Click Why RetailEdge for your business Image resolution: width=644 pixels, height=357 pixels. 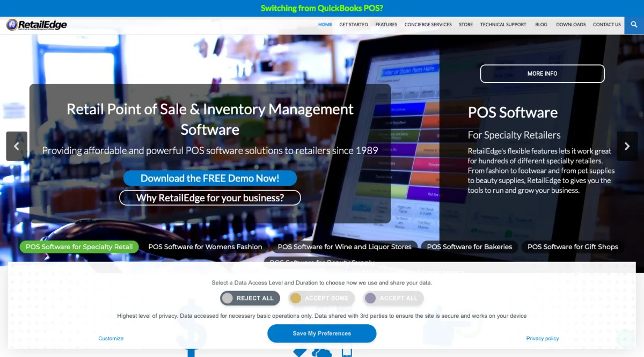pyautogui.click(x=210, y=198)
